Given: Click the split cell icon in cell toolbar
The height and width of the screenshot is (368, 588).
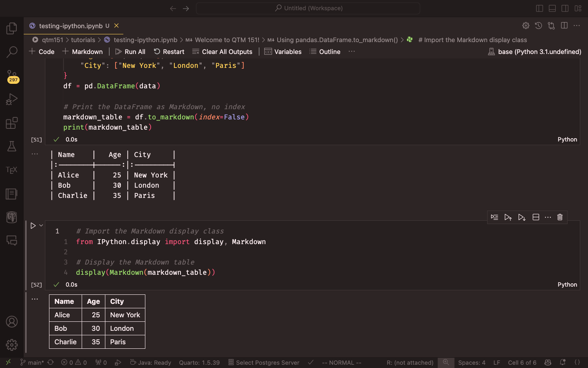Looking at the screenshot, I should click(x=536, y=217).
